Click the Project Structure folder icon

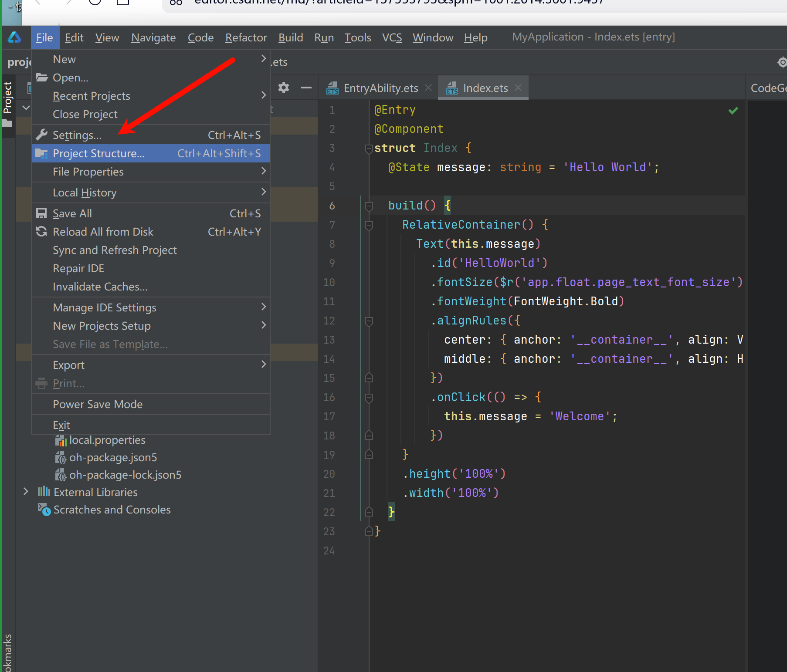[42, 153]
